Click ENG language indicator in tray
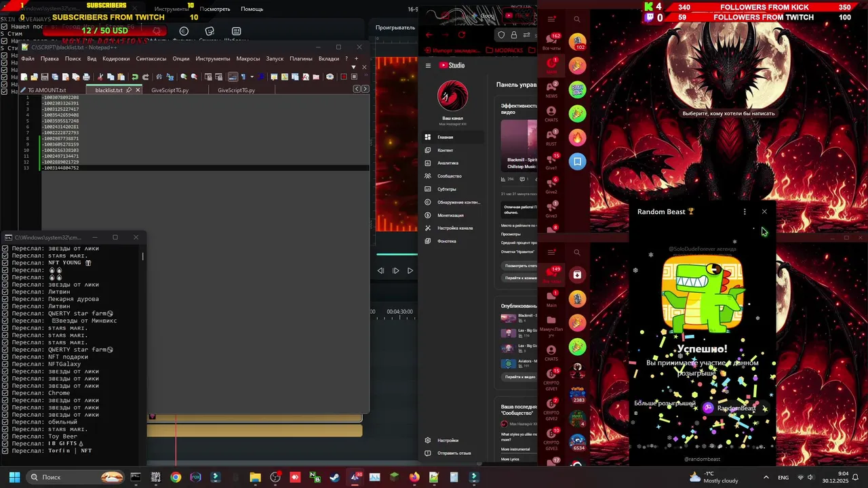The image size is (868, 488). [x=783, y=477]
